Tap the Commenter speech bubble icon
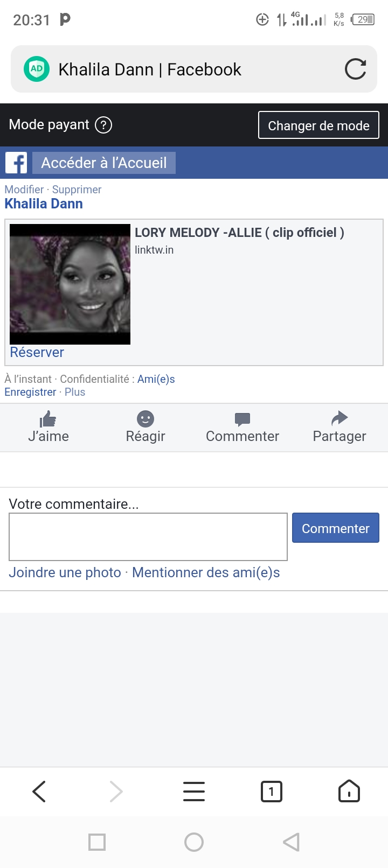 point(242,419)
